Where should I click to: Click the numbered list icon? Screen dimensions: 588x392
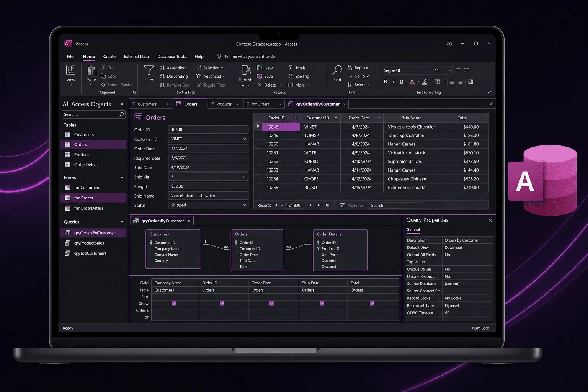pyautogui.click(x=466, y=70)
